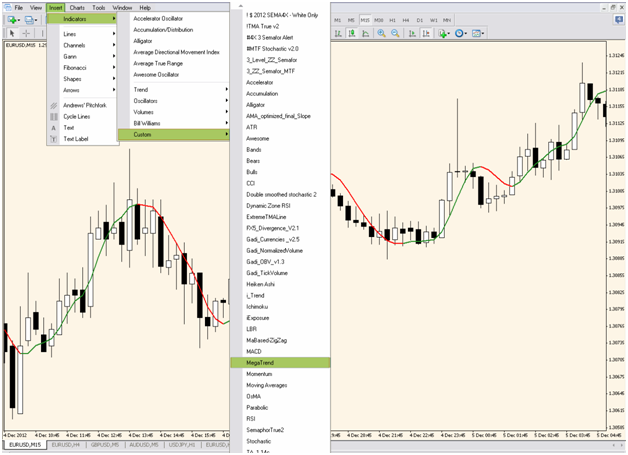This screenshot has width=628, height=455.
Task: Open the periodicity clock dropdown
Action: [x=462, y=33]
